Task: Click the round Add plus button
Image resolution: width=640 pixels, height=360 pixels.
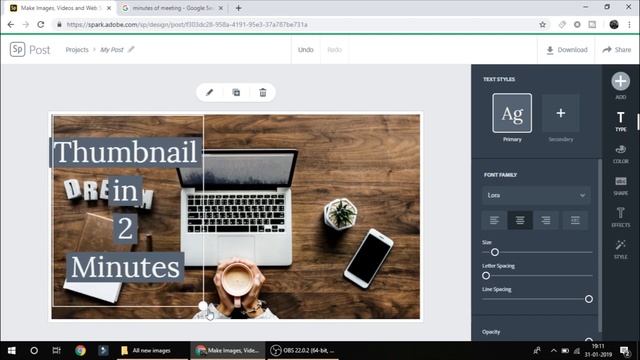Action: [x=620, y=81]
